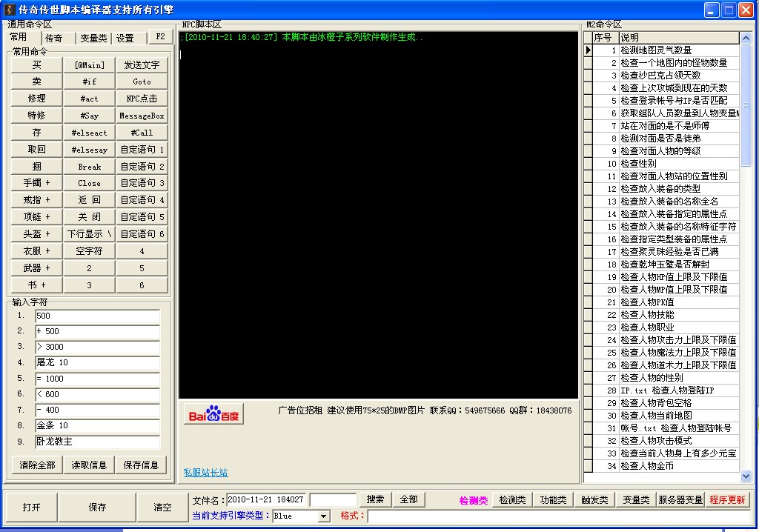
Task: Click the 服务器变量 category button
Action: pyautogui.click(x=680, y=499)
